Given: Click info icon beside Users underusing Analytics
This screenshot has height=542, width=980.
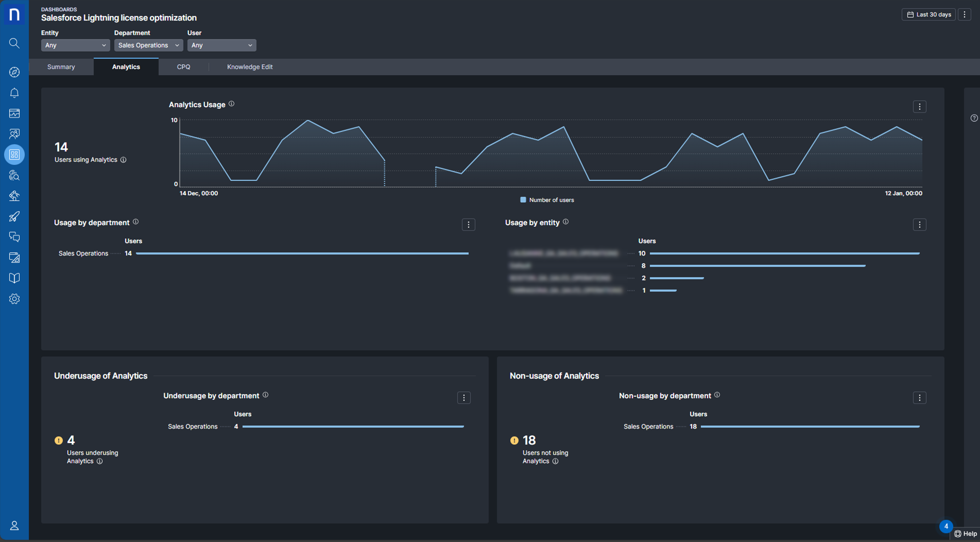Looking at the screenshot, I should (100, 461).
